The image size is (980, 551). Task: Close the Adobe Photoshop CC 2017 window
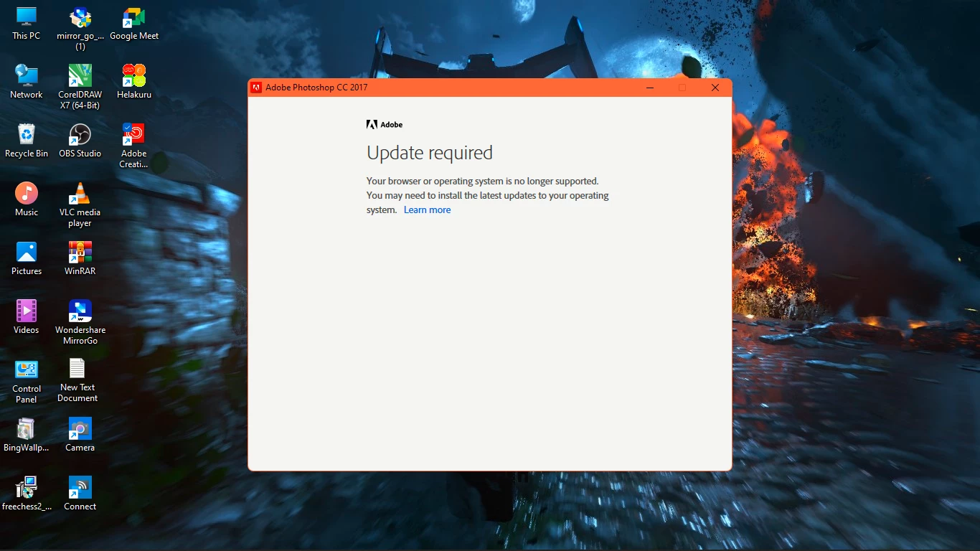coord(715,88)
